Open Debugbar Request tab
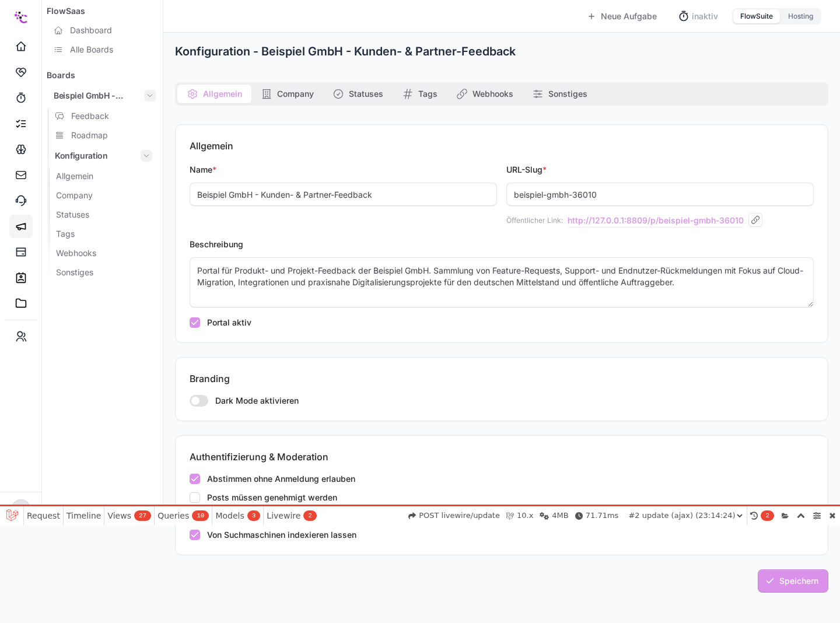Image resolution: width=840 pixels, height=623 pixels. coord(43,516)
